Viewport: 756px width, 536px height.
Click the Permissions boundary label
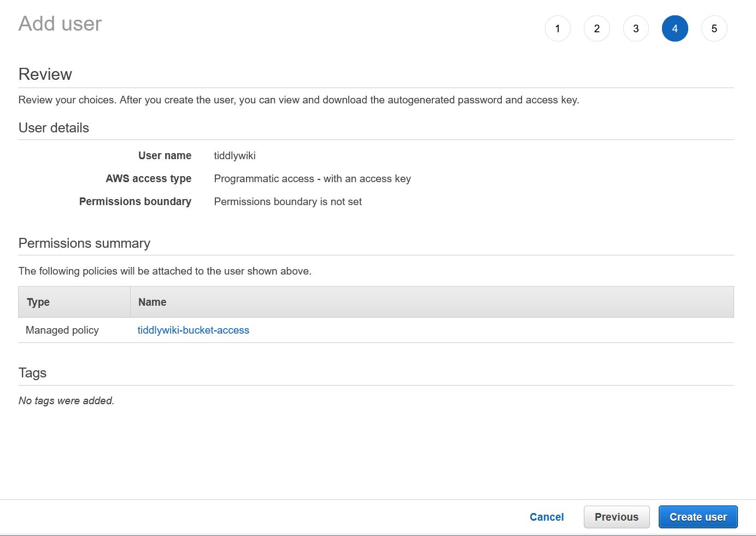click(x=135, y=202)
